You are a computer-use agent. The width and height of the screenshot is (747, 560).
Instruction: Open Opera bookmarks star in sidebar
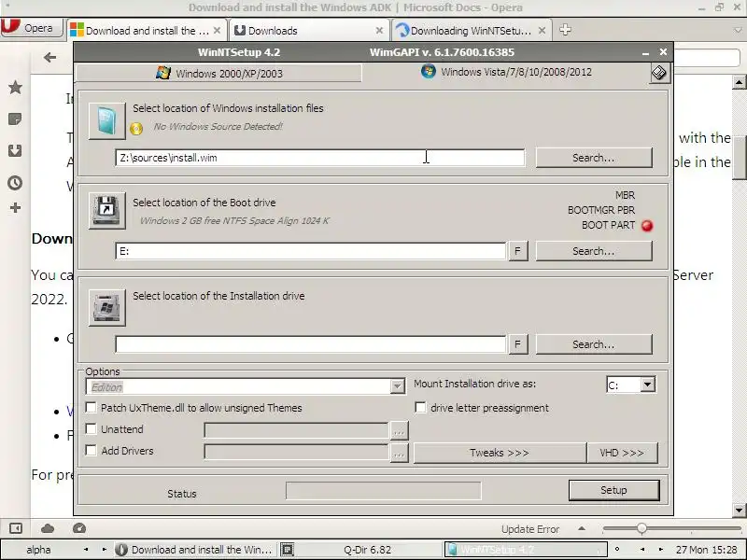(x=15, y=87)
